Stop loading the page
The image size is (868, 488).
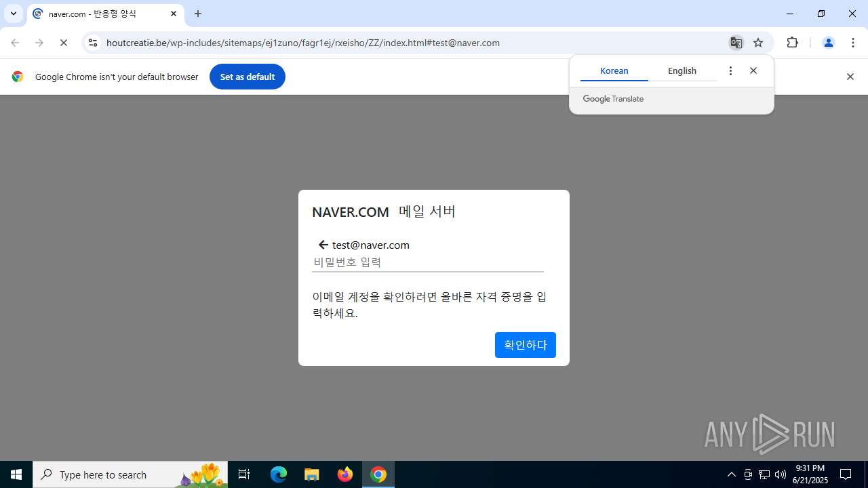(64, 43)
